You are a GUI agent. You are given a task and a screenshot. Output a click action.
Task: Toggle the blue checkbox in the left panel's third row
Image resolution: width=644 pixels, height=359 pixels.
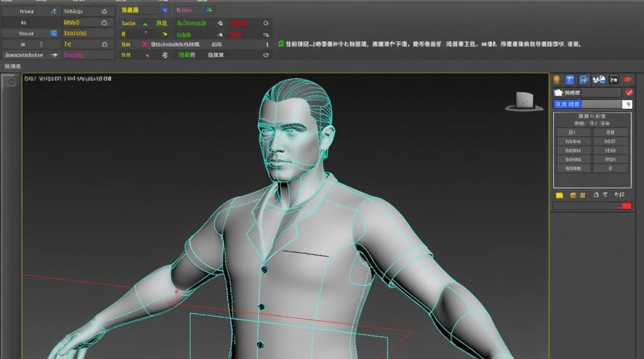54,34
